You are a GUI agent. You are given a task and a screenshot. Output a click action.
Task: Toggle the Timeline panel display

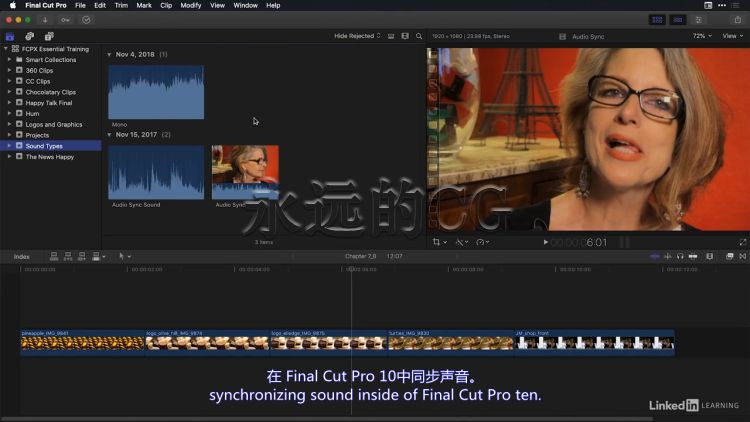(678, 20)
